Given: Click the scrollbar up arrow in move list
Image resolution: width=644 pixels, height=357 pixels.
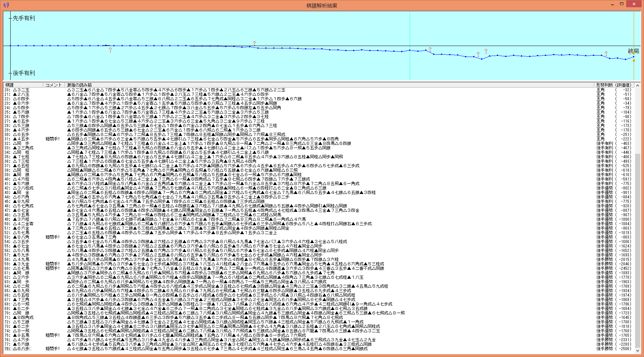Looking at the screenshot, I should click(637, 85).
